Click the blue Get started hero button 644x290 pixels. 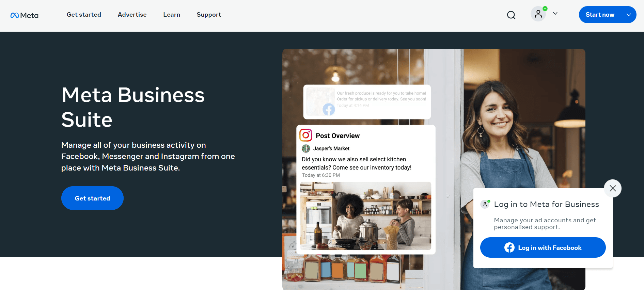coord(92,198)
